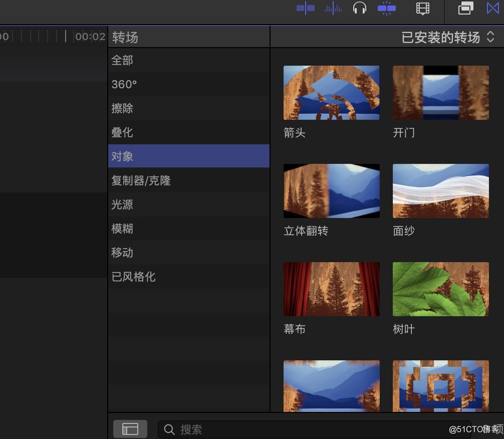Viewport: 504px width, 439px height.
Task: Open clip appearance filmstrip icon
Action: pyautogui.click(x=423, y=9)
